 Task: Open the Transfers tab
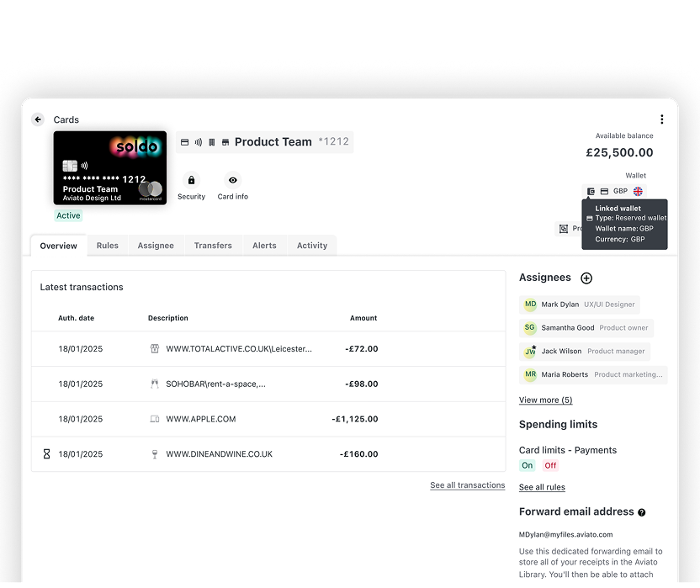tap(213, 246)
